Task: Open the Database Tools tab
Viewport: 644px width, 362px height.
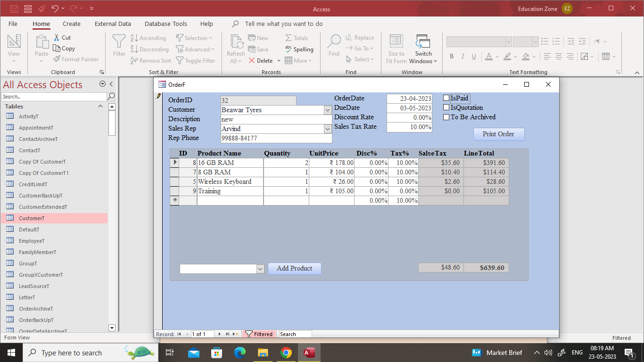Action: pyautogui.click(x=166, y=24)
